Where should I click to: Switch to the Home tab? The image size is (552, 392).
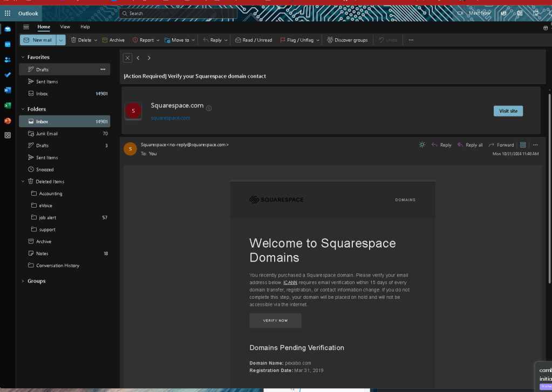tap(44, 27)
